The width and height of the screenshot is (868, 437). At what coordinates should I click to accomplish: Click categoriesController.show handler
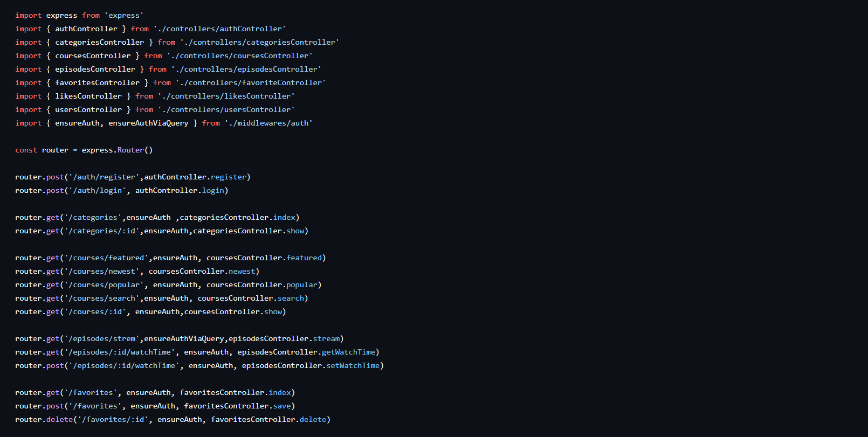pos(249,231)
